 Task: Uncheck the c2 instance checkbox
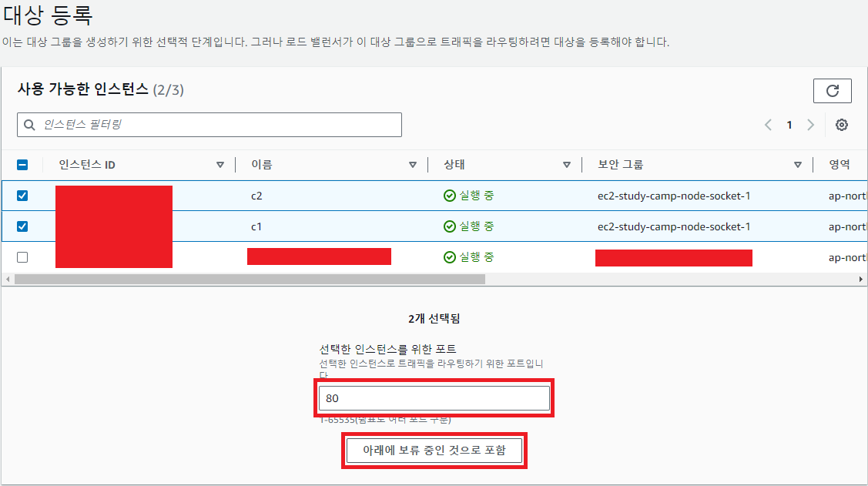[x=22, y=196]
